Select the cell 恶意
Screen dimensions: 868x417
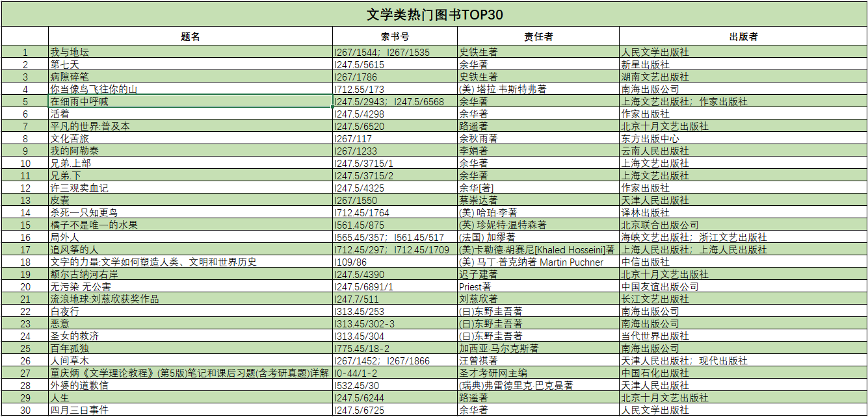(x=191, y=324)
